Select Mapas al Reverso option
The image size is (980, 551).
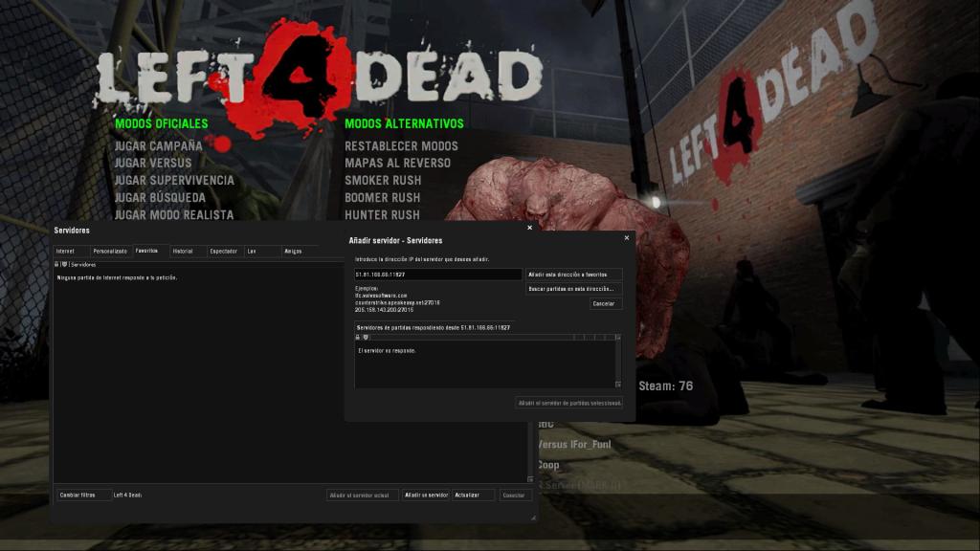click(397, 163)
